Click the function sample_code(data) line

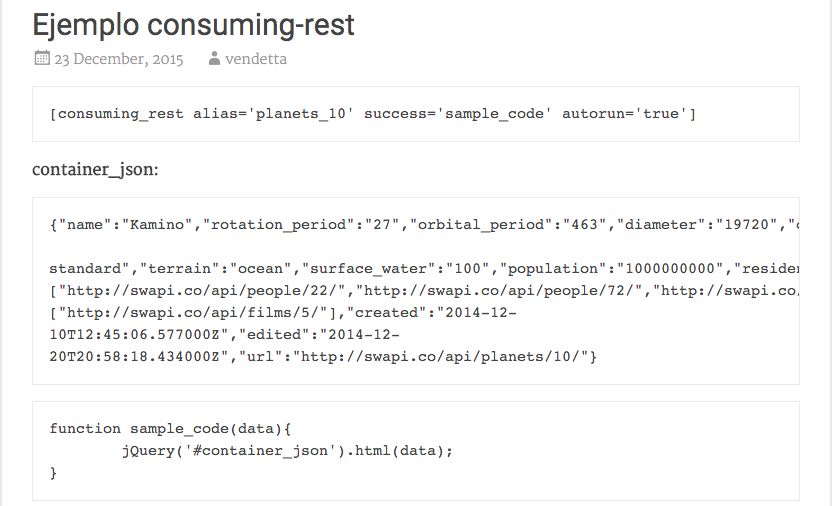coord(170,429)
